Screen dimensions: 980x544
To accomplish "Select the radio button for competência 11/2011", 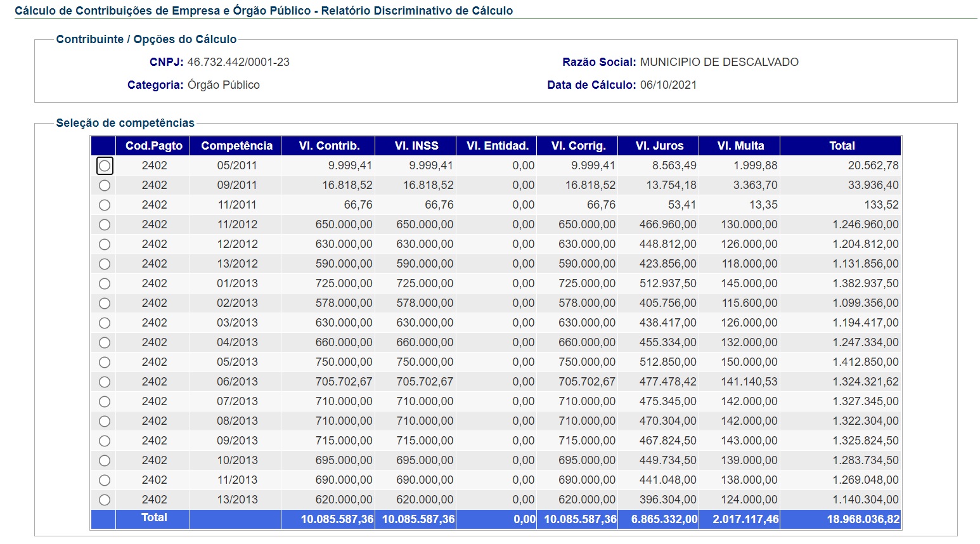I will pyautogui.click(x=105, y=205).
